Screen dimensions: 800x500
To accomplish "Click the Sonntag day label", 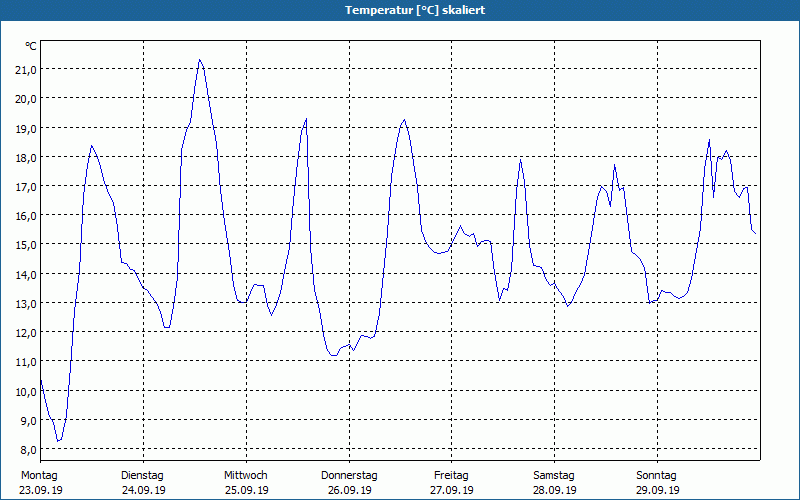I will (x=657, y=476).
